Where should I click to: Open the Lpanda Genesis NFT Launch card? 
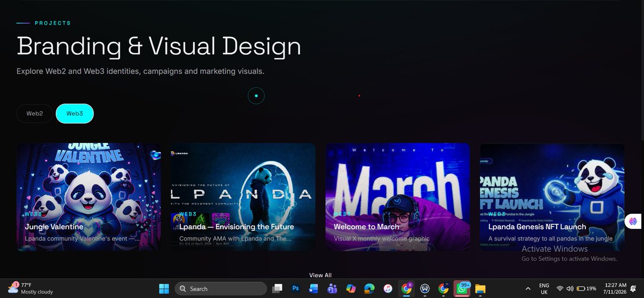(x=552, y=197)
